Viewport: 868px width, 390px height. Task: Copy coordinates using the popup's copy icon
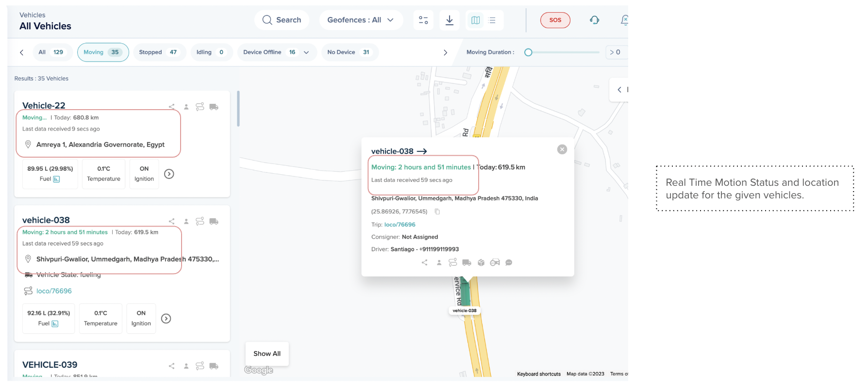click(437, 211)
